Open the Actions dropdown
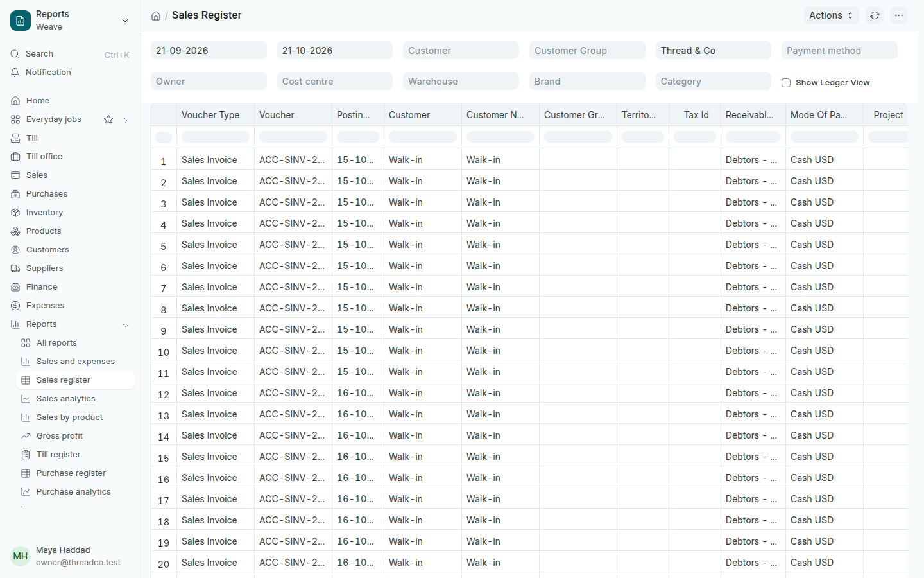Screen dimensions: 924x578 (831, 15)
